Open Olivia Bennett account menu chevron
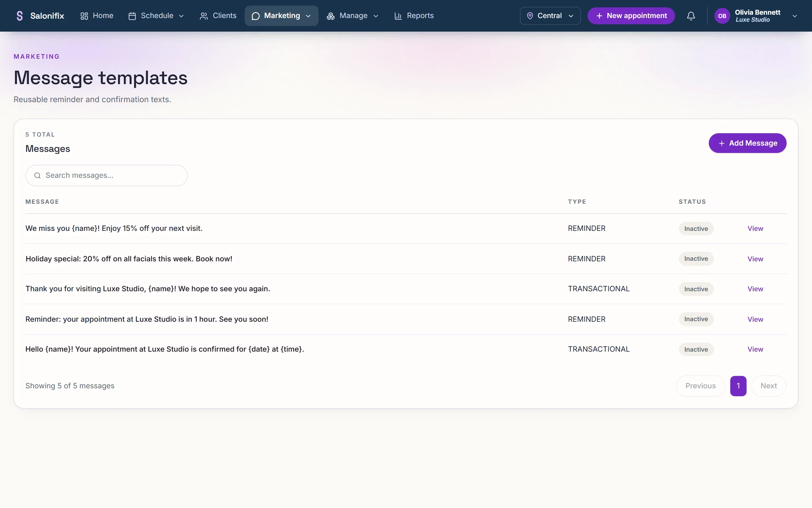This screenshot has height=508, width=812. click(x=795, y=16)
